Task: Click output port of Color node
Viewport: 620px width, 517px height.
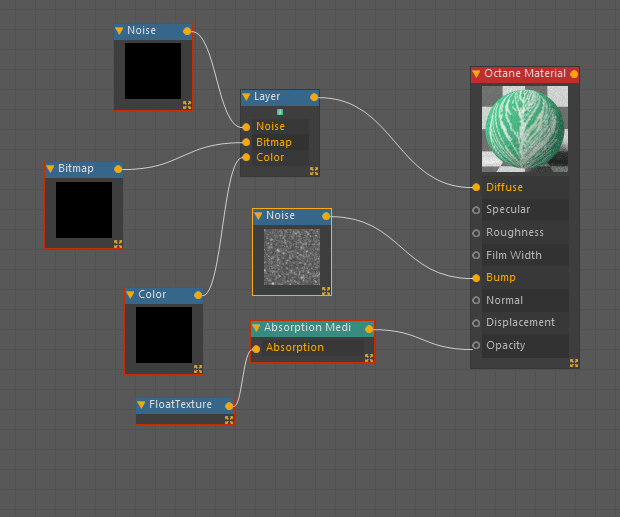Action: 198,295
